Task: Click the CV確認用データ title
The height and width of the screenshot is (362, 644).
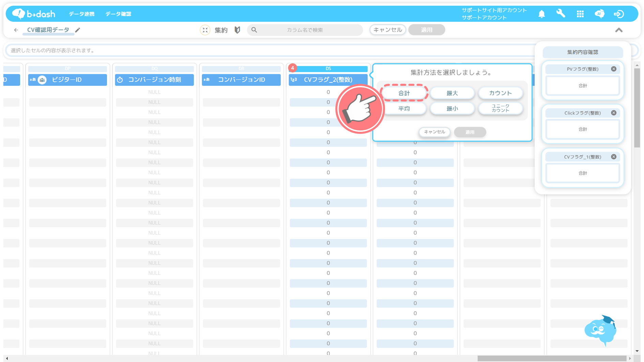Action: click(x=48, y=30)
